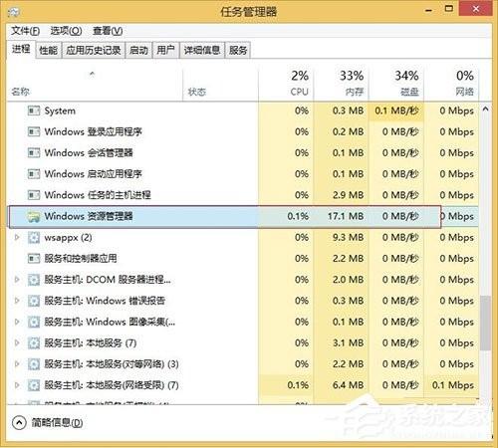This screenshot has width=498, height=448.
Task: Click the Windows 启动应用程序 process icon
Action: pos(34,174)
